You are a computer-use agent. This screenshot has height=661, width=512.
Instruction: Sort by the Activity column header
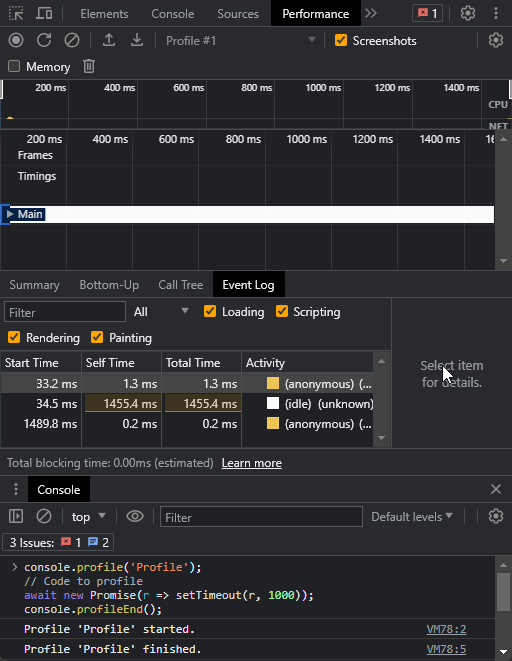coord(308,363)
